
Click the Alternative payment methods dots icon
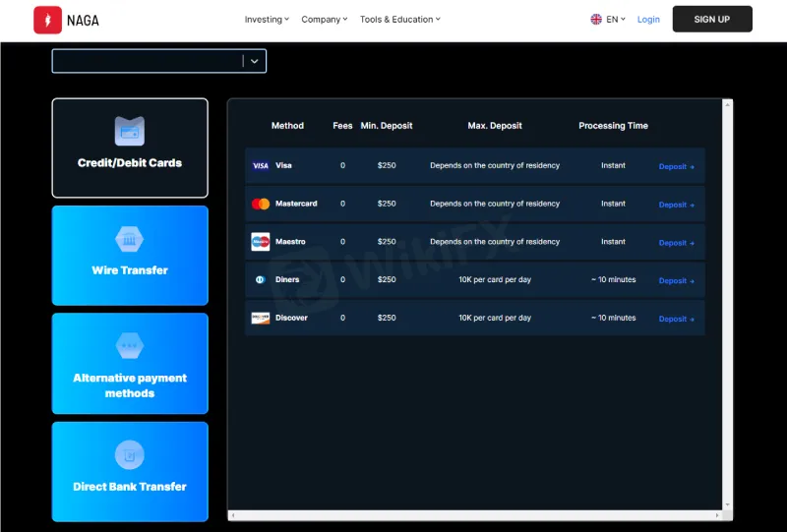pyautogui.click(x=130, y=346)
